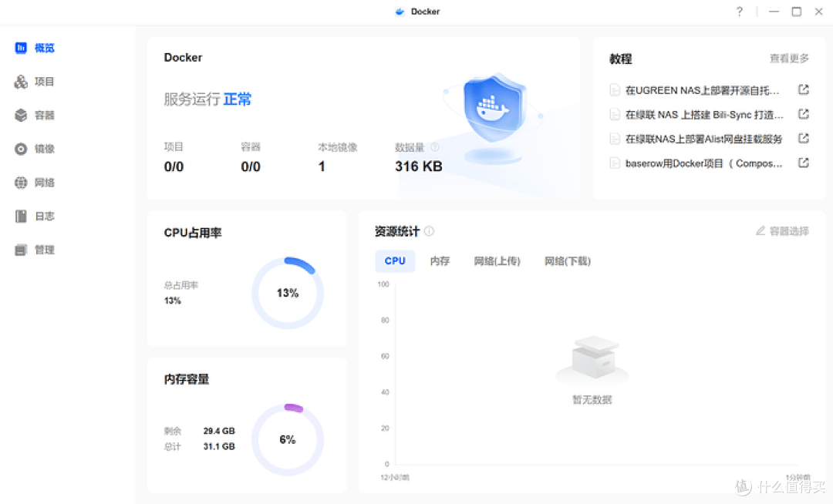Click the 查看更多 link in the 教程 panel
The image size is (833, 504).
(x=789, y=58)
